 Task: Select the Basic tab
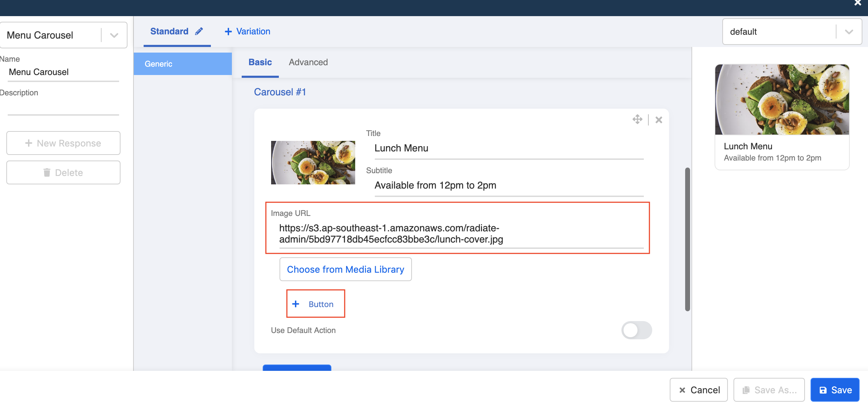pyautogui.click(x=260, y=62)
